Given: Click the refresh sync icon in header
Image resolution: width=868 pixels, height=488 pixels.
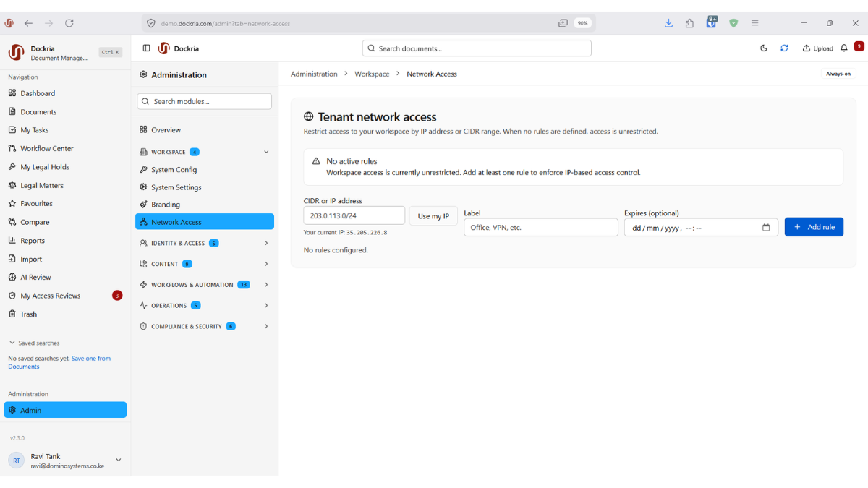Looking at the screenshot, I should pyautogui.click(x=784, y=48).
